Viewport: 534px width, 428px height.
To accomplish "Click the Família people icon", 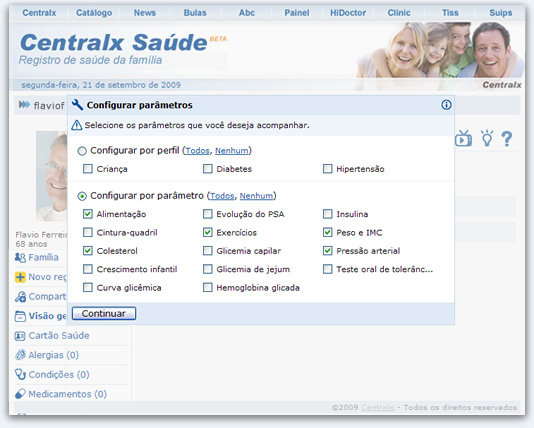I will (20, 257).
